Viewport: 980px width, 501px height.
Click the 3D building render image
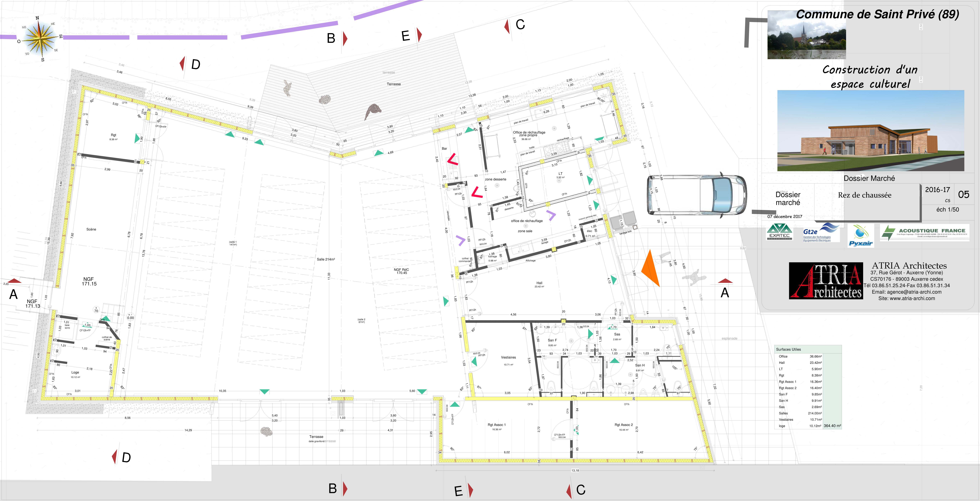pos(870,131)
